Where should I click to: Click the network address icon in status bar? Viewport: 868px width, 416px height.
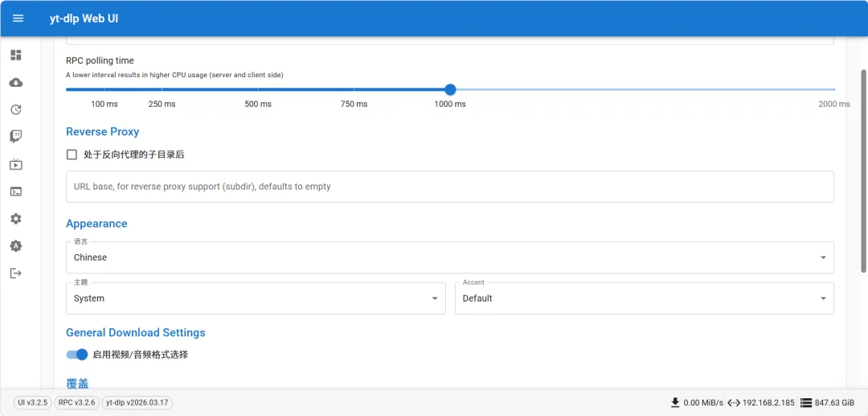734,402
